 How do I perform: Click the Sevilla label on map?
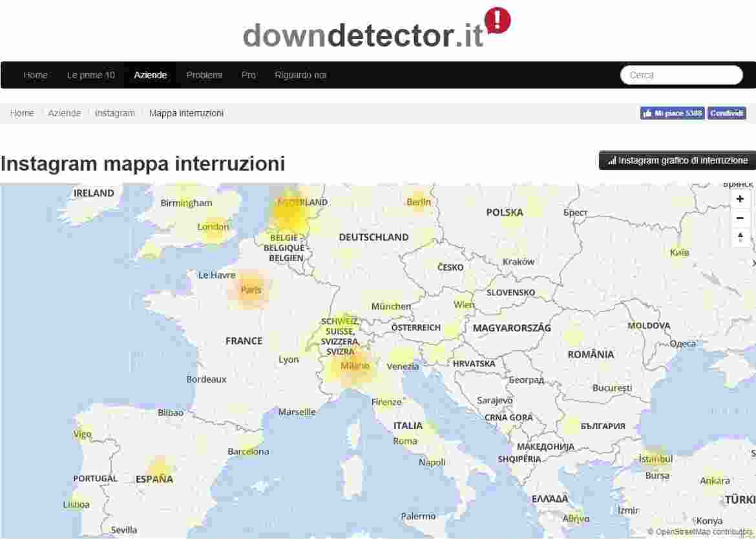point(124,530)
